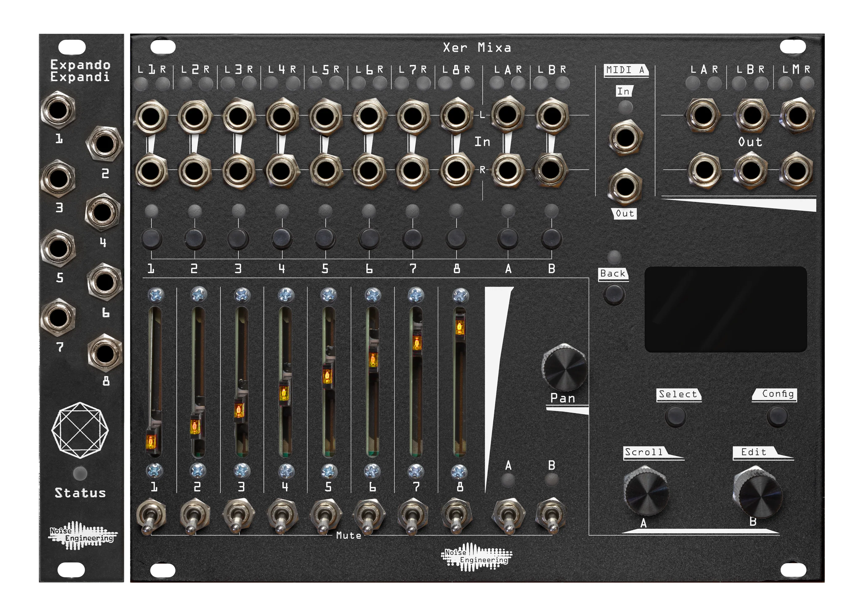
Task: Click Expando Expandi jack 8
Action: 104,353
